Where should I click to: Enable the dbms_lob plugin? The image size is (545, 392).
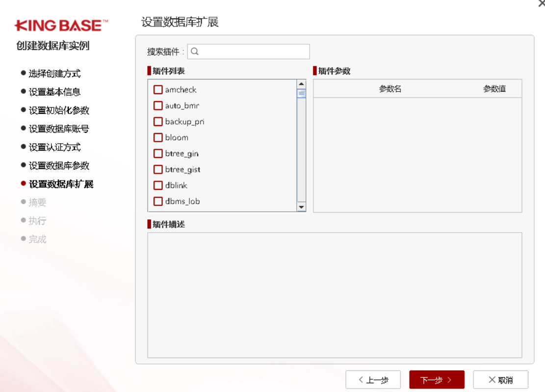[158, 201]
